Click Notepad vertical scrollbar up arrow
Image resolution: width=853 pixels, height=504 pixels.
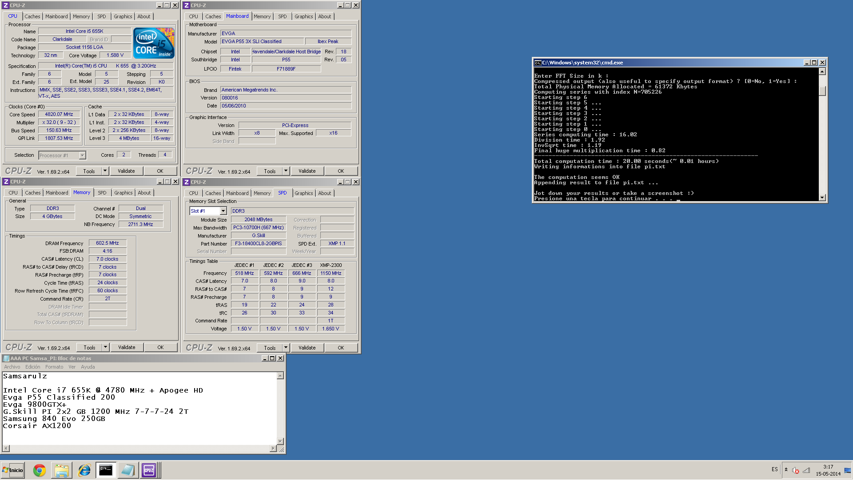280,376
